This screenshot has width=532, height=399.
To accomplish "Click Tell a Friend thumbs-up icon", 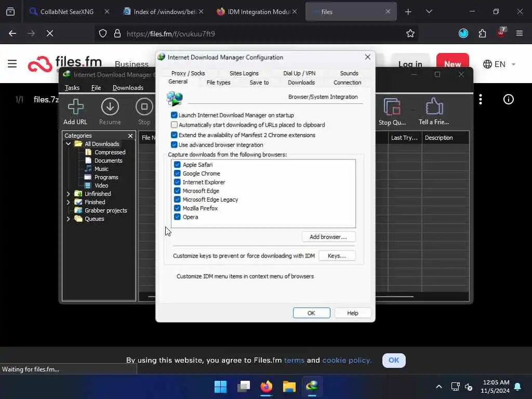I will coord(434,107).
